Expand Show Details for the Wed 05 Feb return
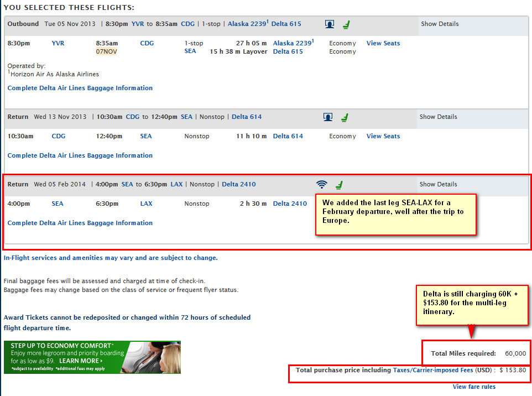 point(439,184)
